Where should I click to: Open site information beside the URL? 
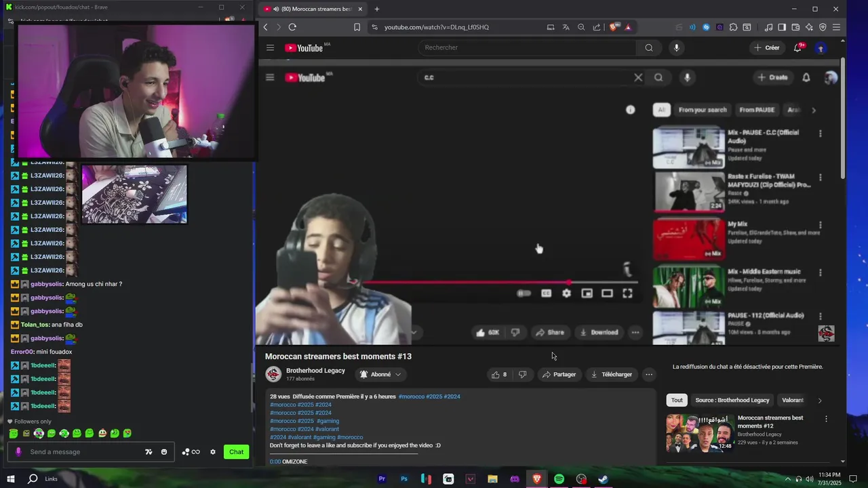click(x=374, y=27)
